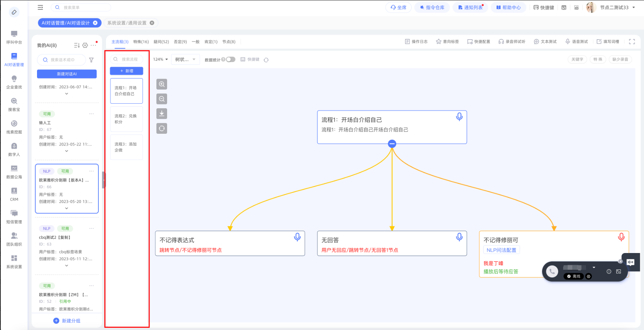The image size is (644, 330).
Task: Click the zoom in magnifier icon on canvas
Action: click(x=162, y=84)
